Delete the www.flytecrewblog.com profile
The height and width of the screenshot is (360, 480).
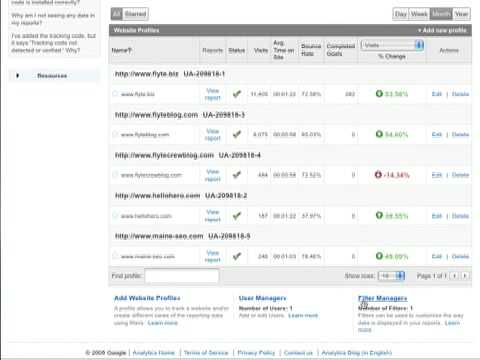coord(460,175)
